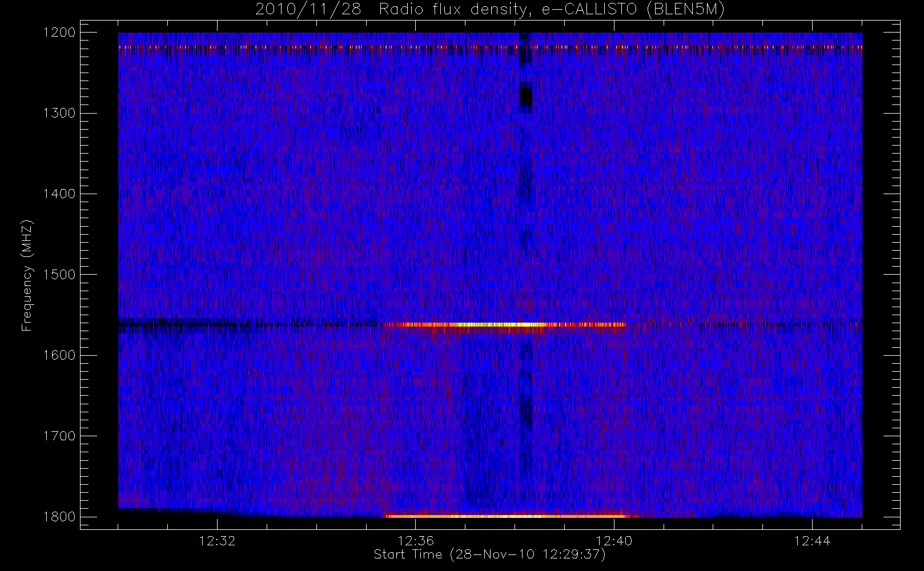
Task: Select the 1500 frequency tick label
Action: pos(59,275)
